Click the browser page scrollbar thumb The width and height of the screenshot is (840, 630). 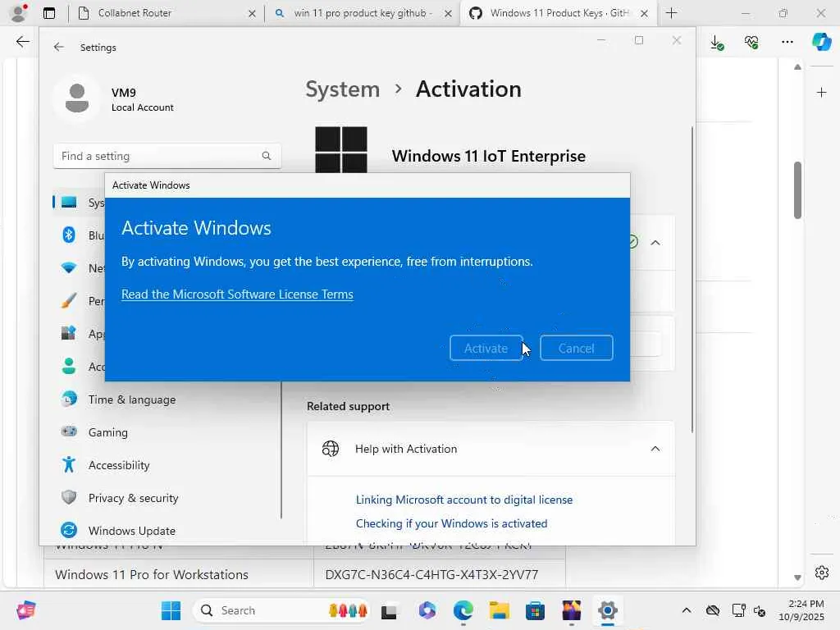click(x=797, y=189)
